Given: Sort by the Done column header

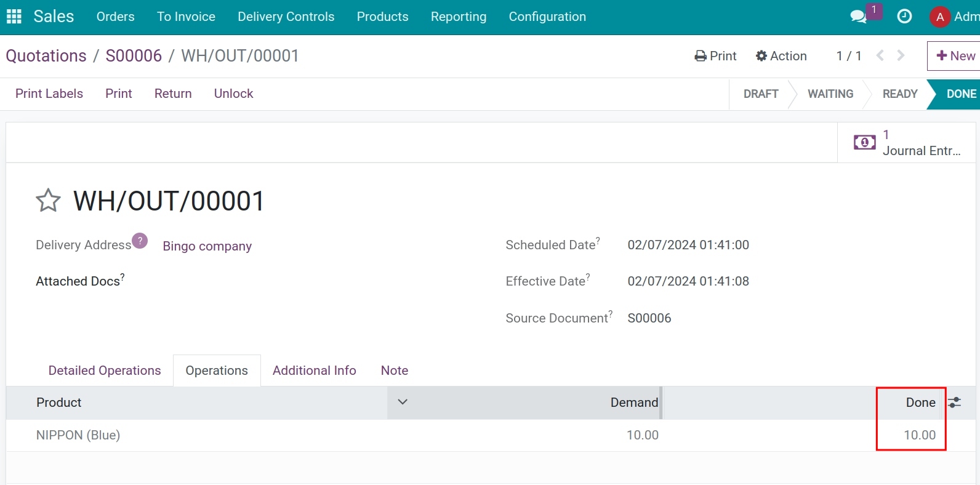Looking at the screenshot, I should click(920, 403).
